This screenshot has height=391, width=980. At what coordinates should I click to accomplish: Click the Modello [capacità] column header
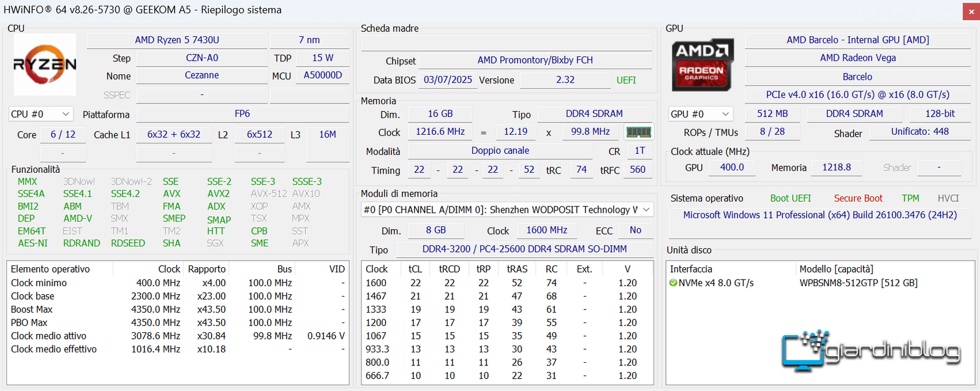pyautogui.click(x=836, y=269)
